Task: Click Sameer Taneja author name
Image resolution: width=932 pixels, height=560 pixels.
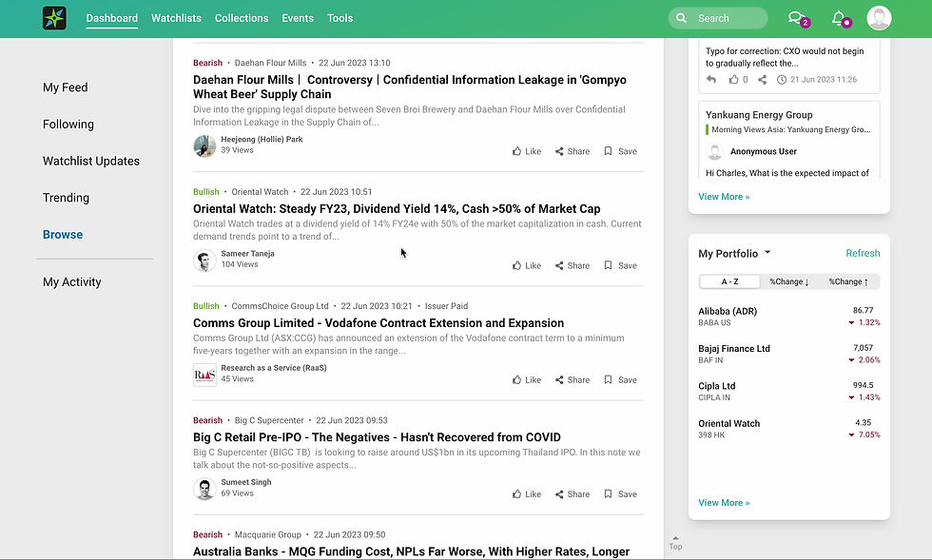Action: coord(247,253)
